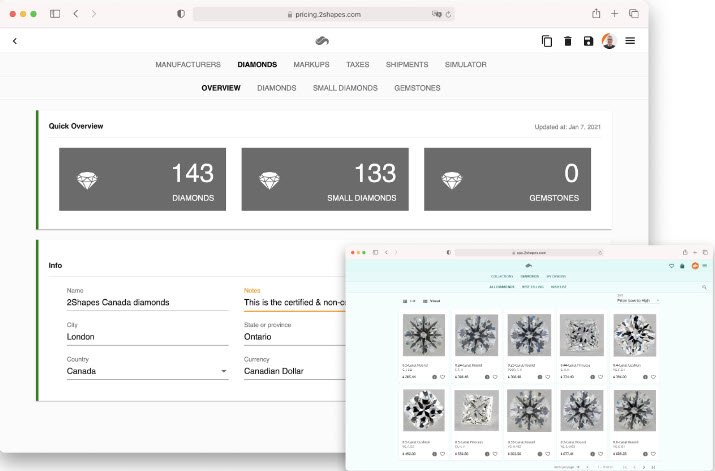The width and height of the screenshot is (715, 471).
Task: Click the 143 Diamonds overview card
Action: click(x=142, y=179)
